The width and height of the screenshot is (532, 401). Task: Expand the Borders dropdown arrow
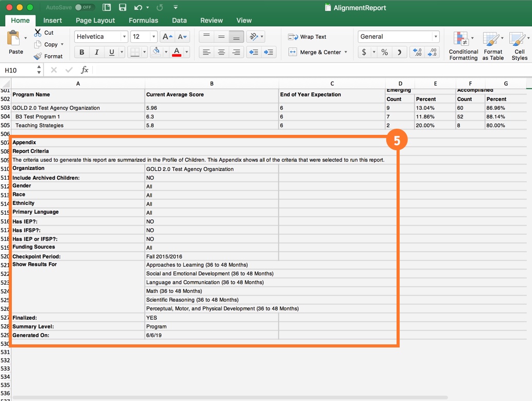coord(144,52)
